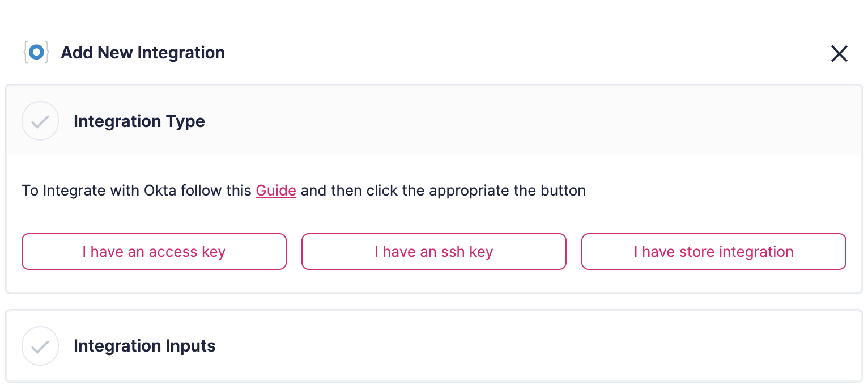
Task: Click "and then click the appropriate the button" text
Action: pyautogui.click(x=442, y=191)
